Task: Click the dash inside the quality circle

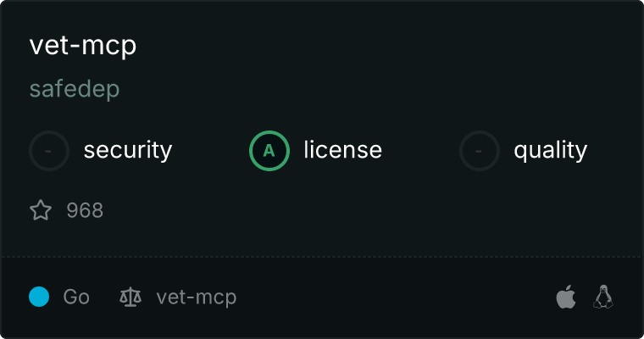Action: pos(479,151)
